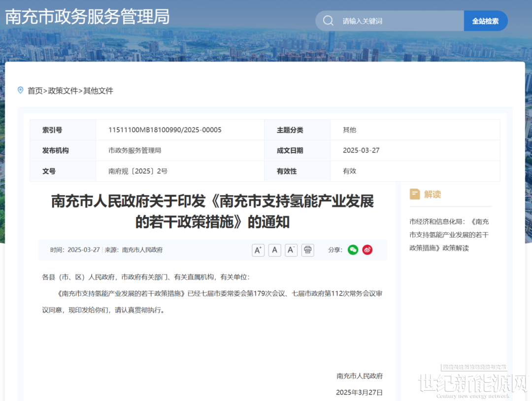Viewport: 532px width, 401px height.
Task: Click the 主题分类 label cell
Action: 297,130
